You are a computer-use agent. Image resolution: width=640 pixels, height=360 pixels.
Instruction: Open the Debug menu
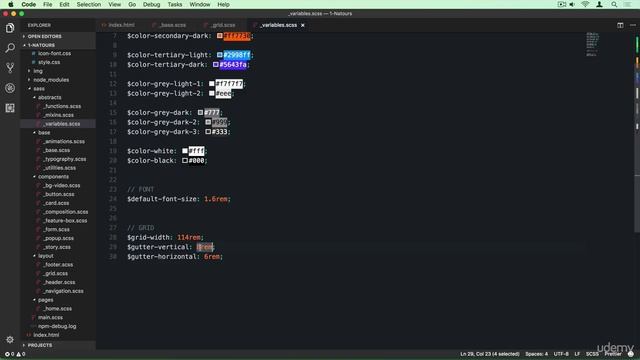[151, 4]
